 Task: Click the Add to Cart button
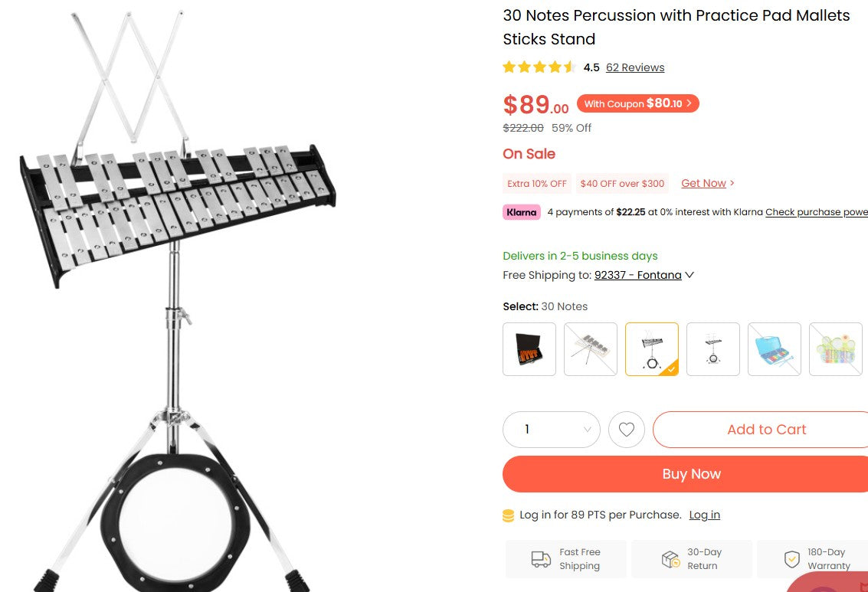766,429
